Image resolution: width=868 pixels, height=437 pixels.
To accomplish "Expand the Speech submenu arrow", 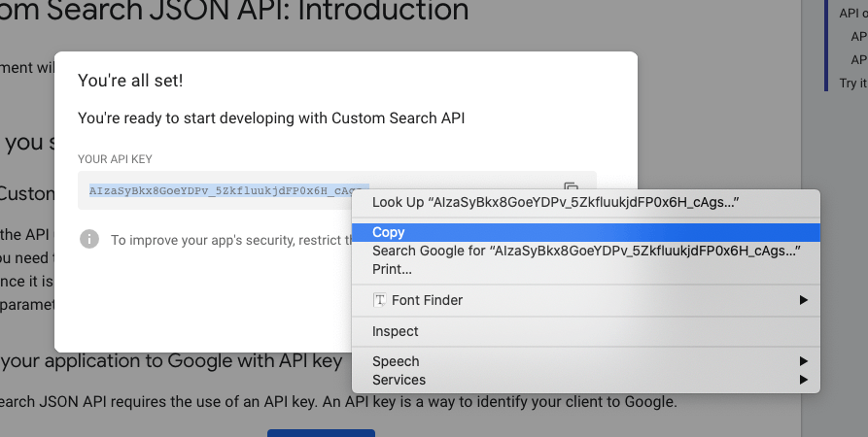I will (x=803, y=361).
